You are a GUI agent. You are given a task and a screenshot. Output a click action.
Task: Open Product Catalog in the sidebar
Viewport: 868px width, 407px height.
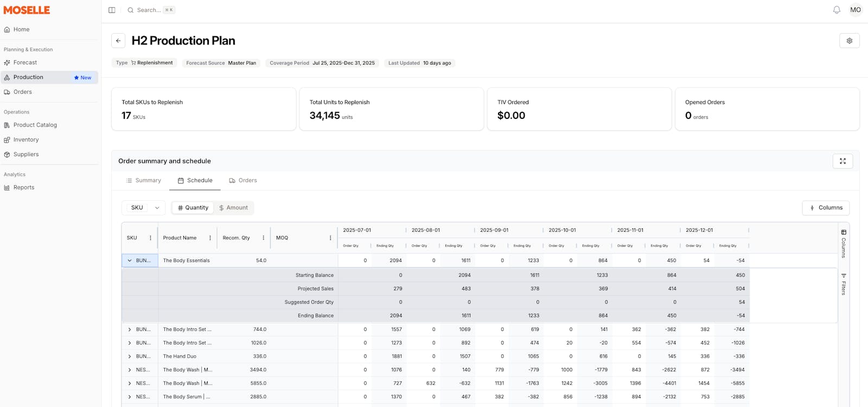tap(35, 125)
